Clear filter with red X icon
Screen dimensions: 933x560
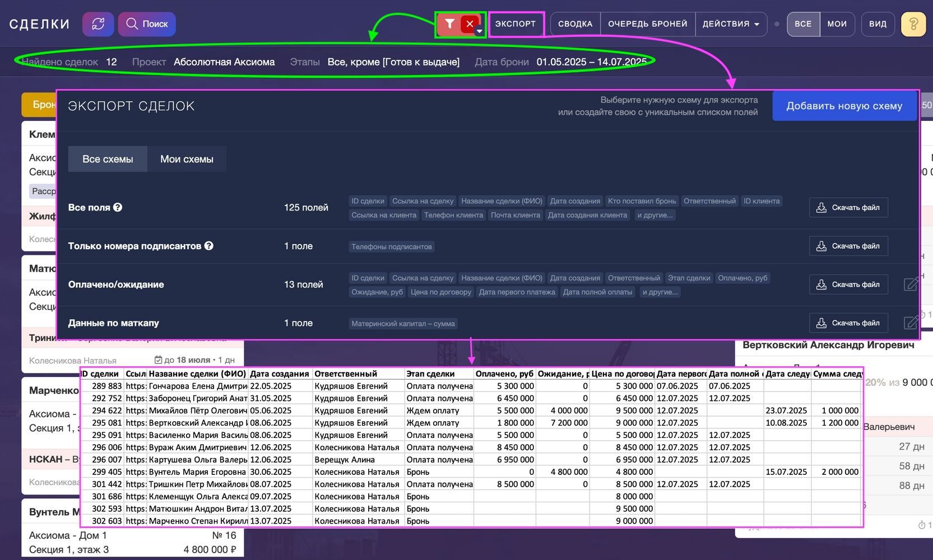470,24
